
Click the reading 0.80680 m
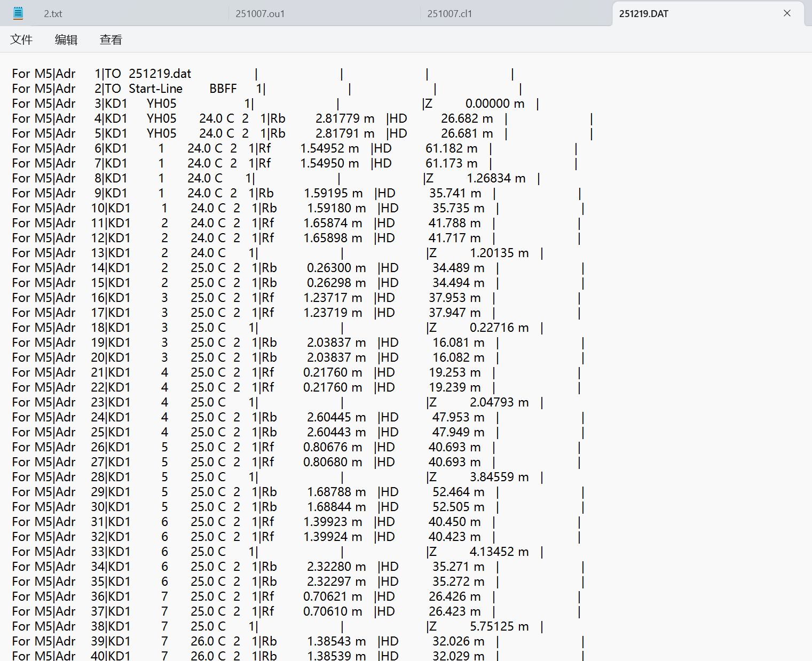(x=333, y=462)
